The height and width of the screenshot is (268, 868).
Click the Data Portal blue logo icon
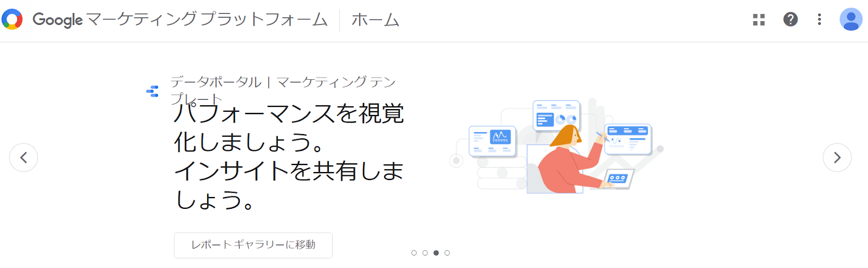pyautogui.click(x=152, y=91)
